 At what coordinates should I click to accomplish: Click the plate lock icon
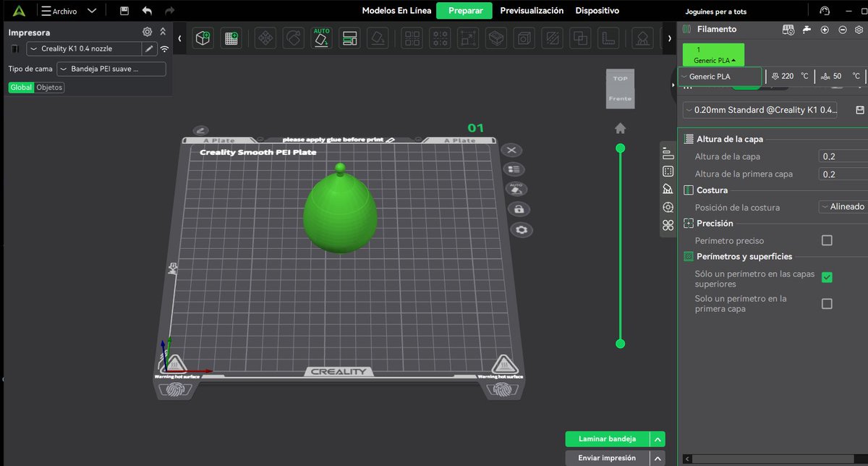pos(519,209)
